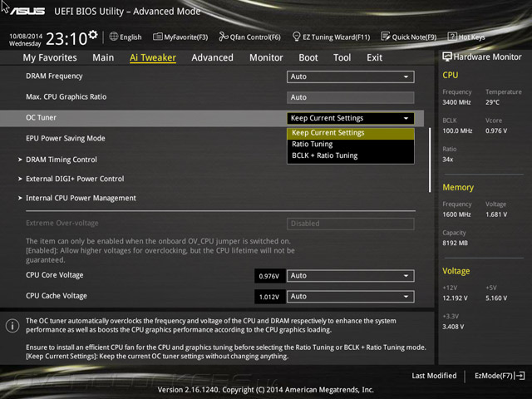This screenshot has height=399, width=532.
Task: Click the Max. CPU Graphics Ratio field
Action: pos(350,97)
